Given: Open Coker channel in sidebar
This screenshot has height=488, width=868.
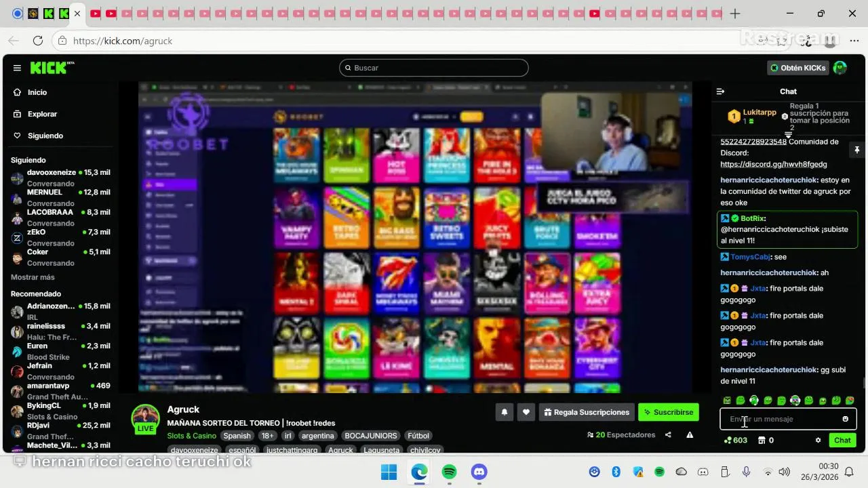Looking at the screenshot, I should [x=60, y=257].
